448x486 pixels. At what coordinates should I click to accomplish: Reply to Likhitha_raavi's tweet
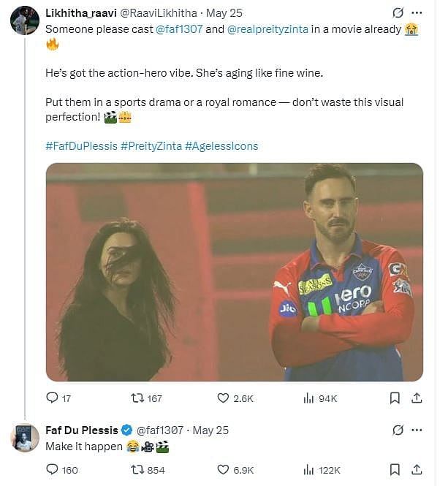click(52, 398)
